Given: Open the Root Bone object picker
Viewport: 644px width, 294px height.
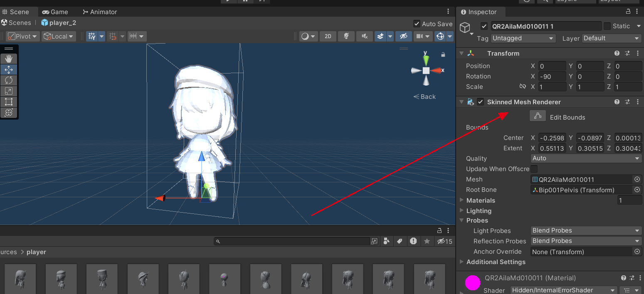Looking at the screenshot, I should pyautogui.click(x=637, y=190).
